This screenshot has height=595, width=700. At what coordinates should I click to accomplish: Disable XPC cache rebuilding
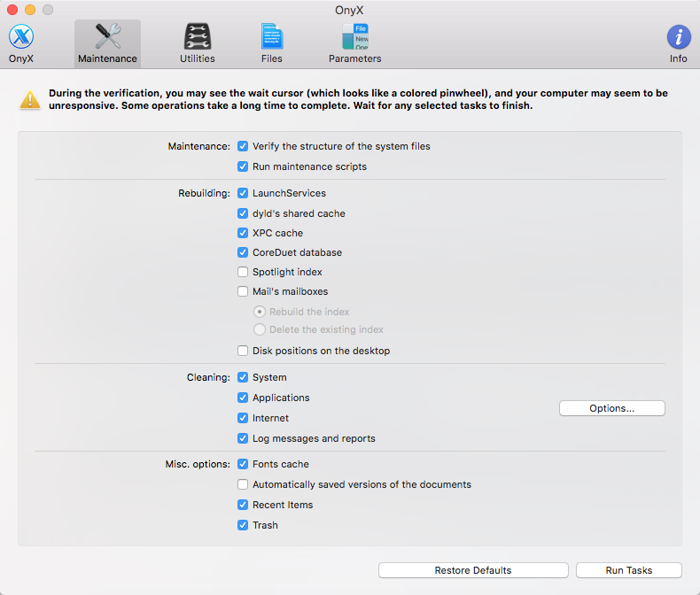(x=243, y=233)
